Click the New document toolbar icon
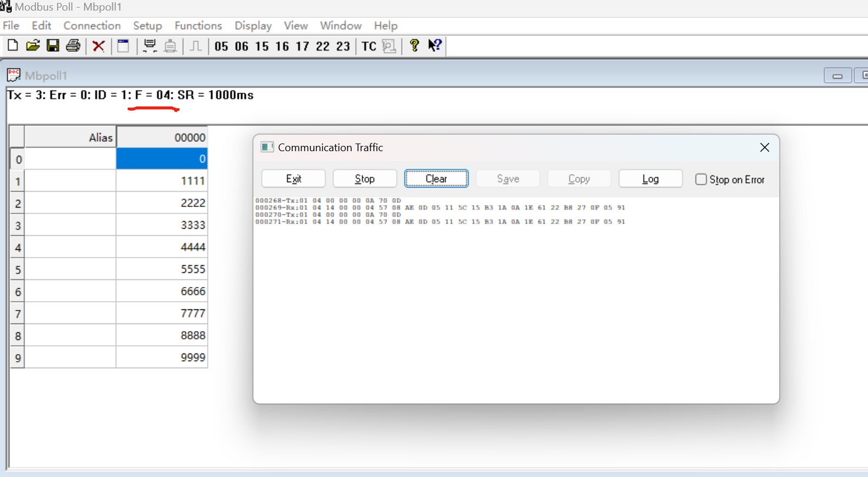Image resolution: width=868 pixels, height=477 pixels. (12, 46)
